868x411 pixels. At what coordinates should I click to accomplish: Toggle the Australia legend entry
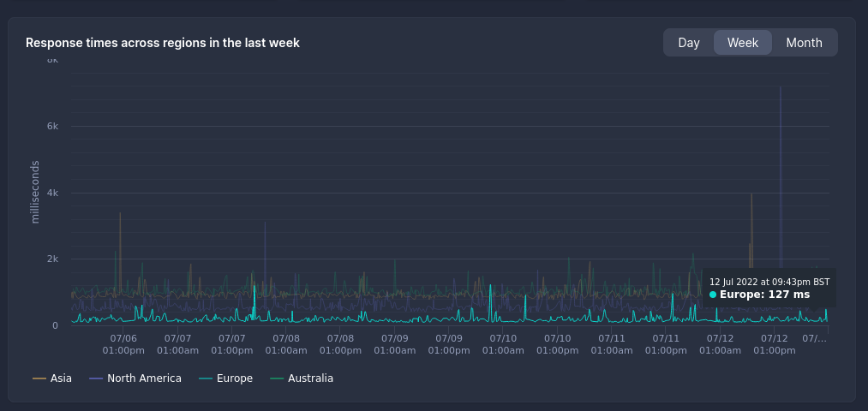pos(301,378)
